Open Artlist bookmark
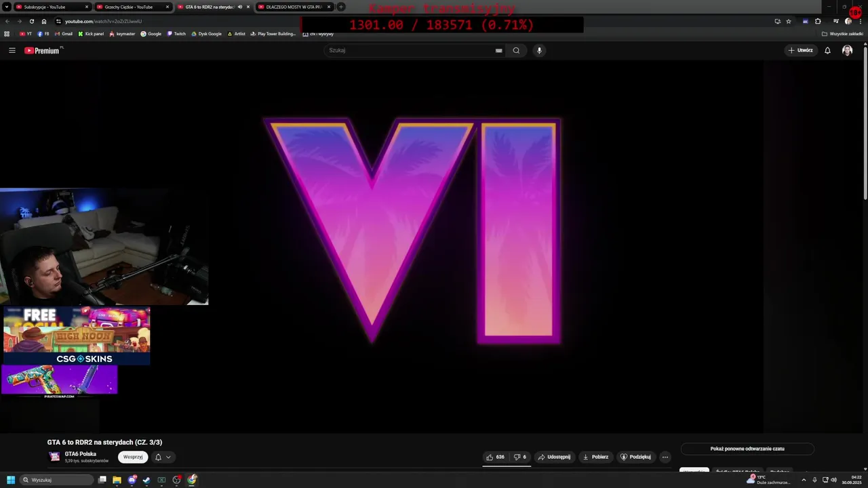The height and width of the screenshot is (488, 868). pyautogui.click(x=236, y=34)
